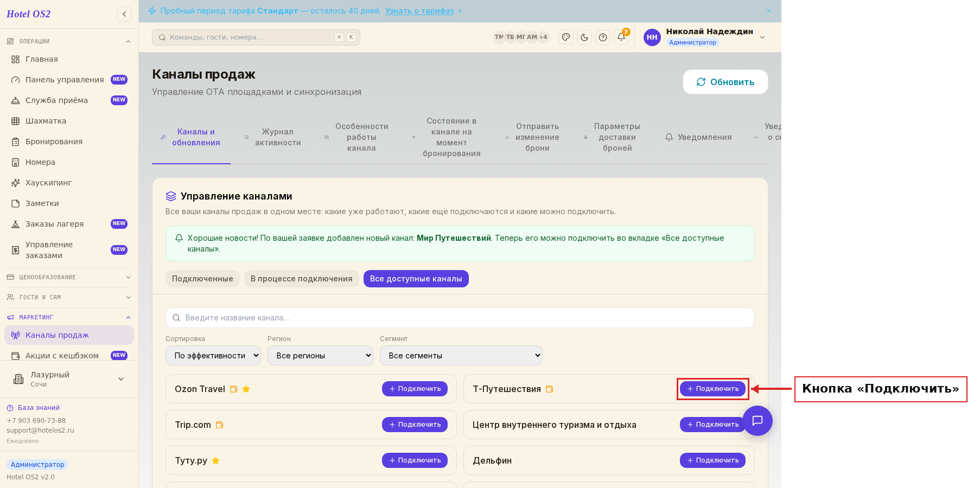Click the star icon next to Ozon Travel

tap(246, 389)
